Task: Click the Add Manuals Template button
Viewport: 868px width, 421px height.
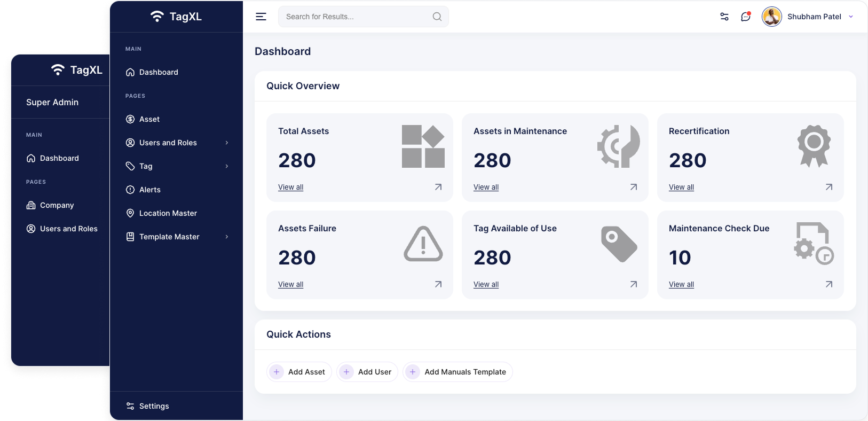Action: (458, 372)
